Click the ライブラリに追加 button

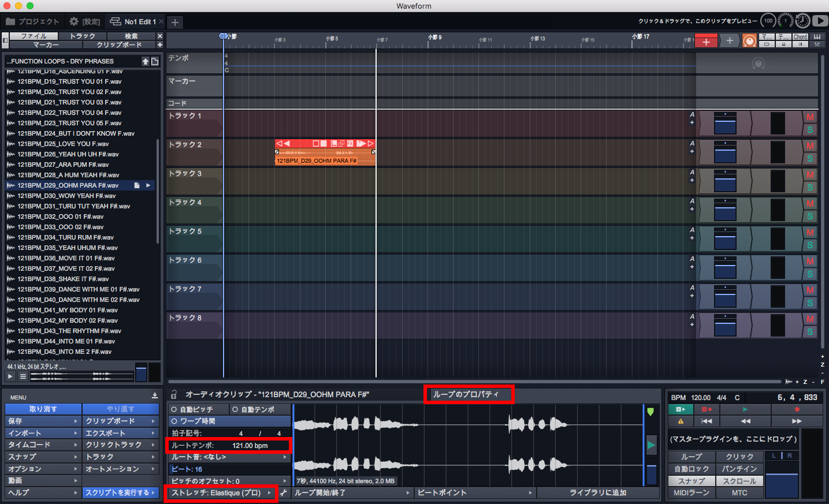tap(598, 493)
